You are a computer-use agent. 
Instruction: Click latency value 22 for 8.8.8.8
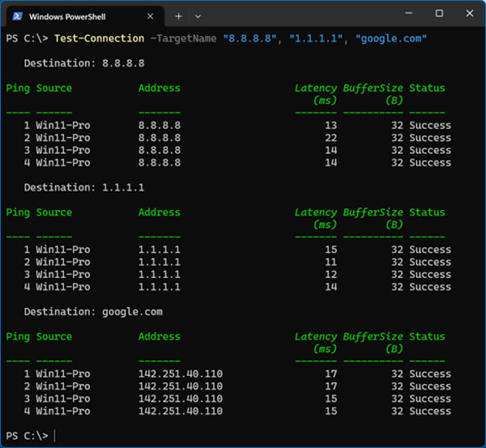(x=330, y=138)
